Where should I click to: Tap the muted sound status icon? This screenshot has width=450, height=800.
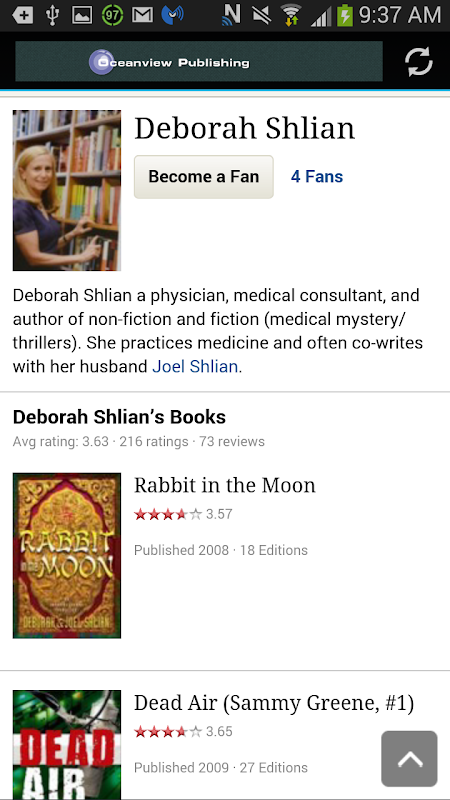point(262,15)
